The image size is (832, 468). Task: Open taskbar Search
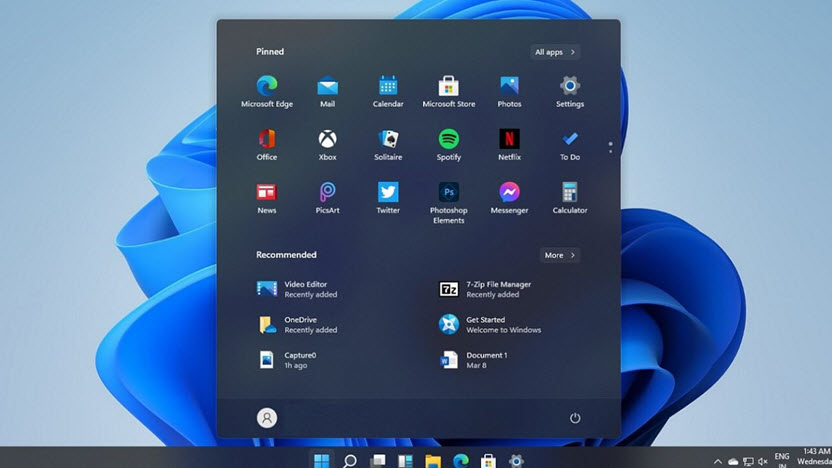pyautogui.click(x=350, y=461)
